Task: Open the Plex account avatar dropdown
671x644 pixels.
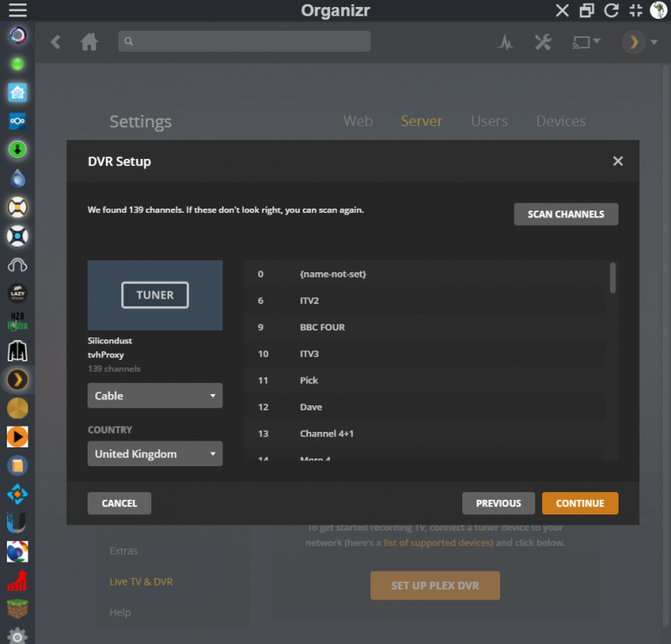Action: coord(640,42)
